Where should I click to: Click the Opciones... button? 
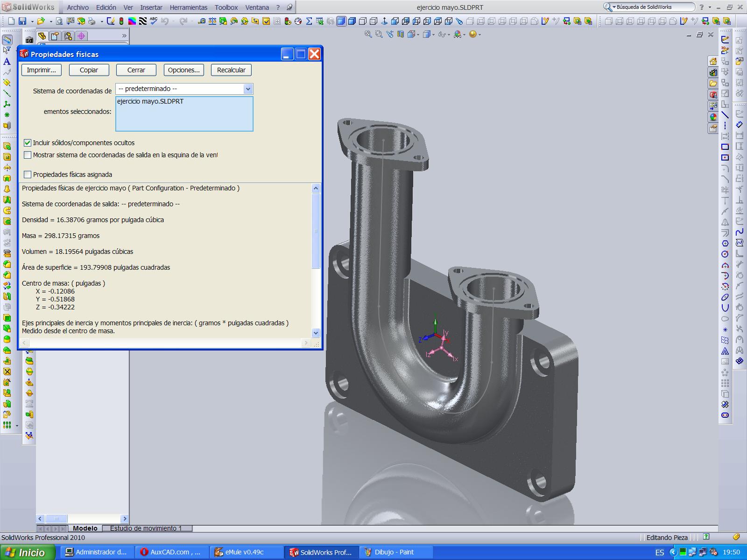coord(184,70)
